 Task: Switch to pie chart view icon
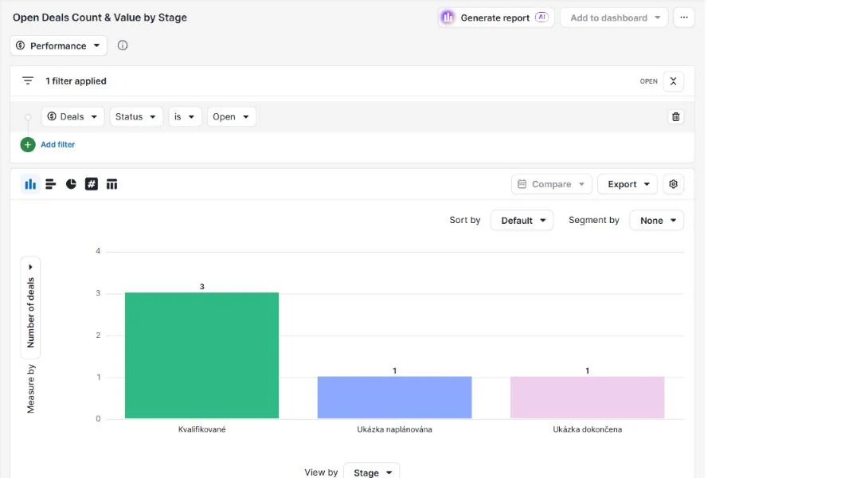click(71, 184)
